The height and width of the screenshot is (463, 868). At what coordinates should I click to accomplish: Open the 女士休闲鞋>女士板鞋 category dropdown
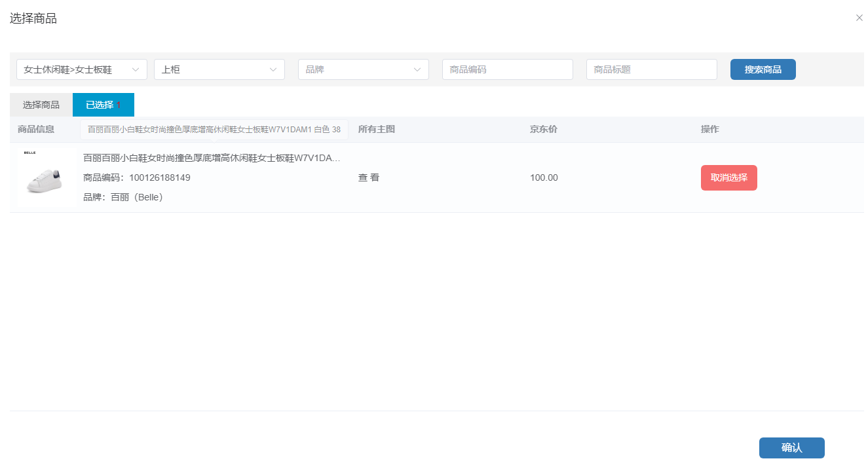tap(81, 69)
